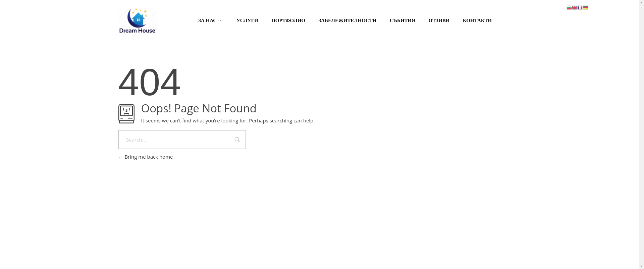Open the УСЛУГИ menu item

247,20
